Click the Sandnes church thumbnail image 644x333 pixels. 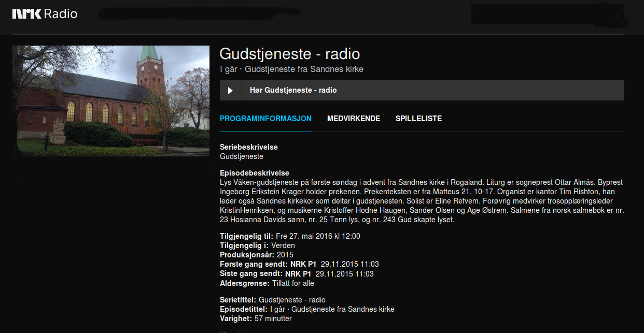(x=110, y=100)
